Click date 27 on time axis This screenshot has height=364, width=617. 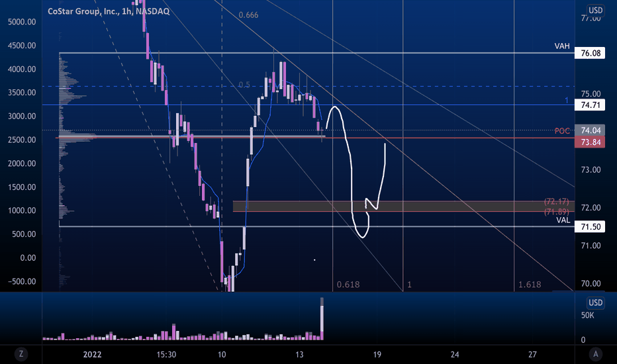click(532, 355)
